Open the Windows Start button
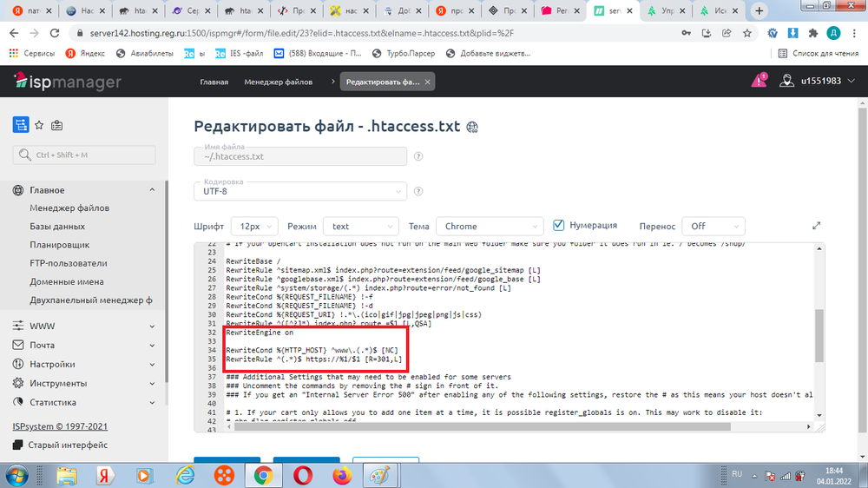 [16, 476]
